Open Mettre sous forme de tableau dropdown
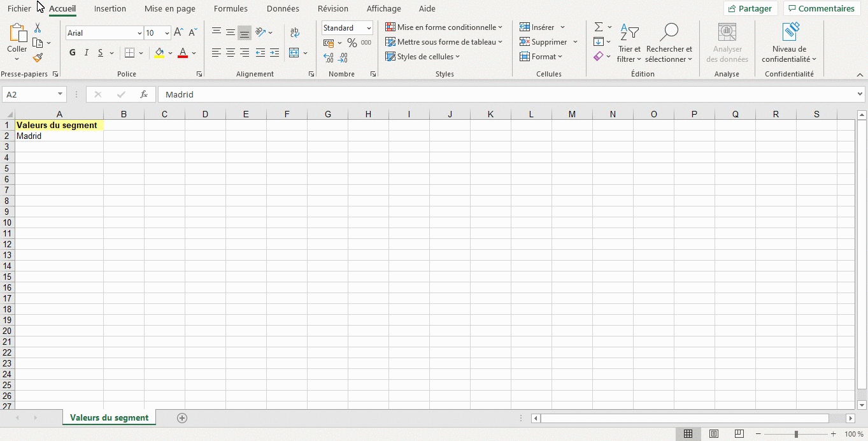 point(444,42)
